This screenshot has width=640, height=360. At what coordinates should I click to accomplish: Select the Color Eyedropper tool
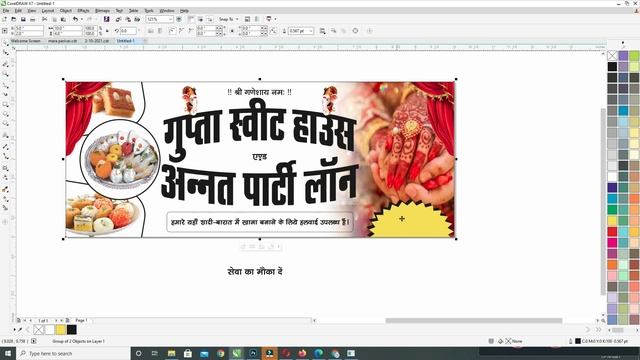click(5, 189)
